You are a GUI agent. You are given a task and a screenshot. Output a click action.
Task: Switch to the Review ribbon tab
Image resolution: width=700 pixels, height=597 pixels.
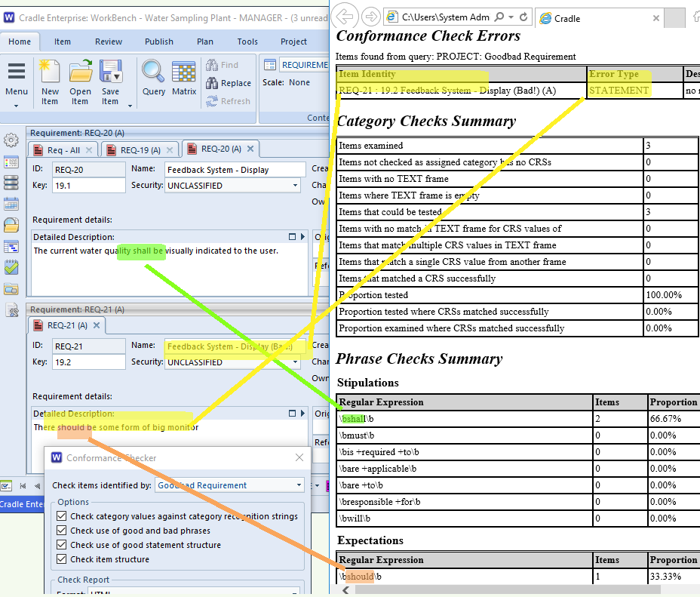[x=109, y=42]
